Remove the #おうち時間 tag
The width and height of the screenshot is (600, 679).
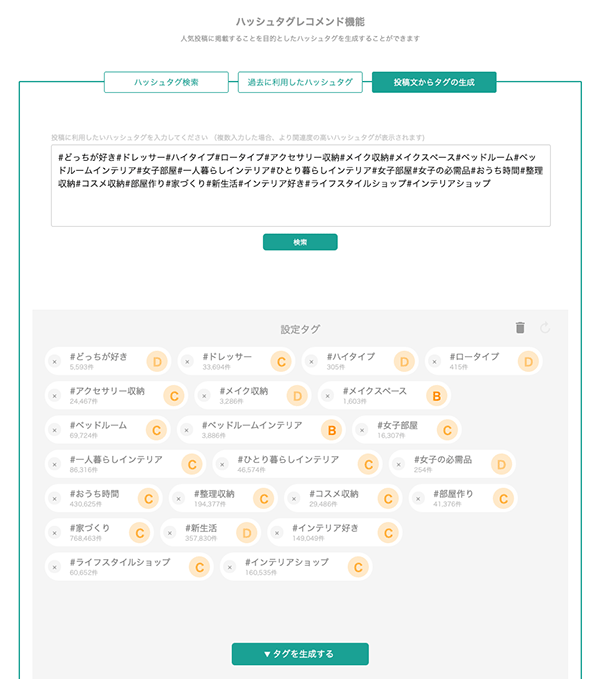(55, 498)
